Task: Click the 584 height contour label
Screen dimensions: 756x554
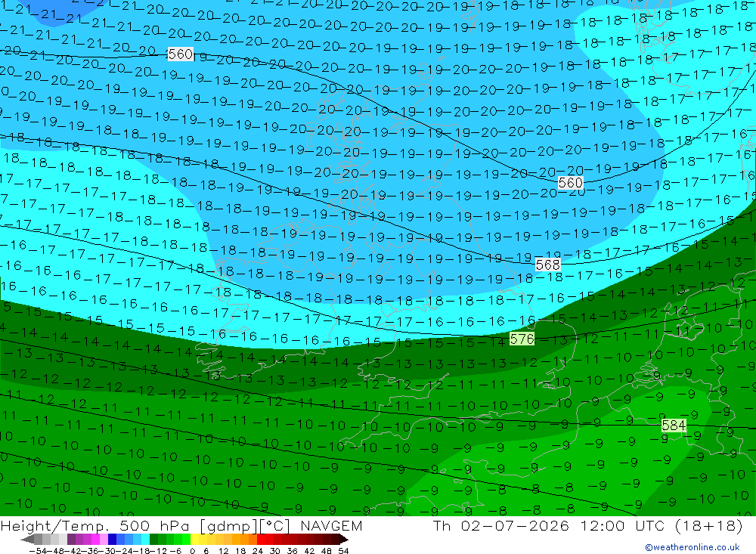Action: click(x=674, y=426)
